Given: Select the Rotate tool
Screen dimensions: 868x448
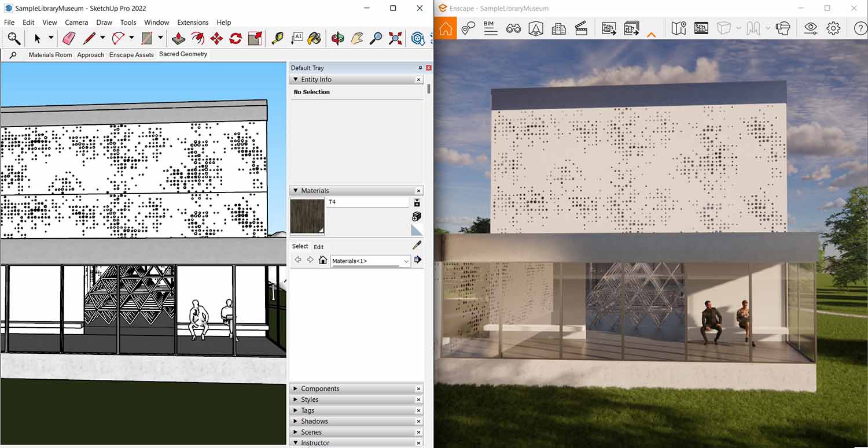Looking at the screenshot, I should tap(236, 38).
